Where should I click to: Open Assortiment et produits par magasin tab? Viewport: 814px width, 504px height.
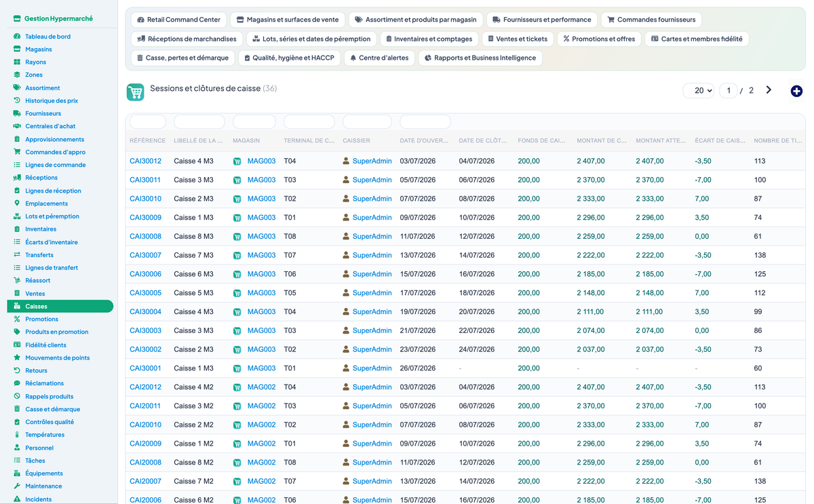[416, 20]
